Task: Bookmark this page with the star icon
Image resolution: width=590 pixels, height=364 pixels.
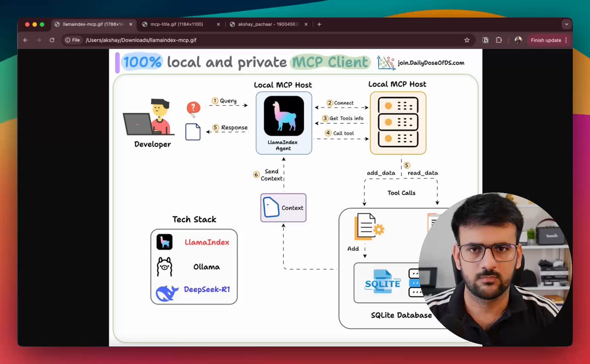Action: [467, 40]
